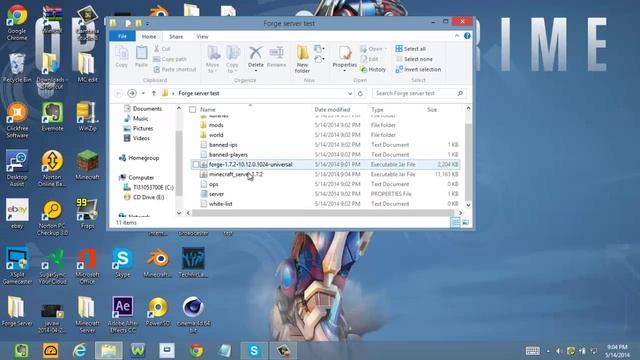Expand Delete options dropdown arrow
The width and height of the screenshot is (640, 360).
point(256,71)
